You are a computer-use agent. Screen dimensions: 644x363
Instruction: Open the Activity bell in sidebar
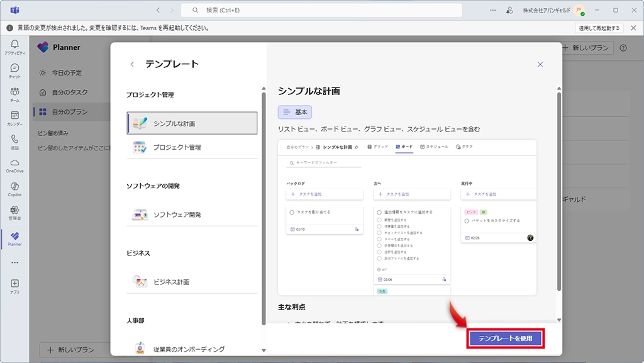pos(15,47)
